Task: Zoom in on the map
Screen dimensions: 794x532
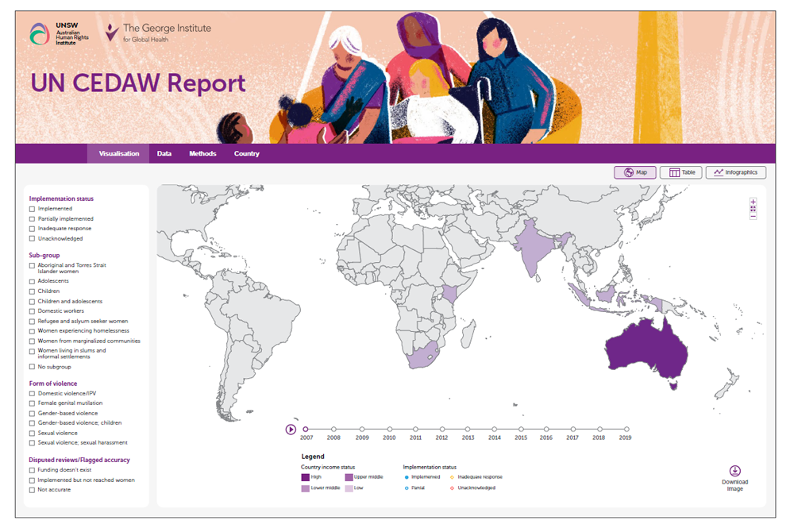Action: 753,201
